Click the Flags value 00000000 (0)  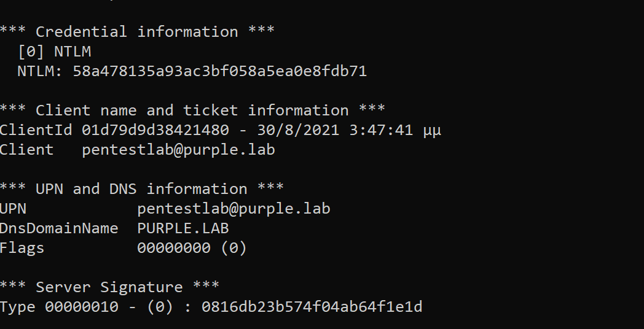(x=192, y=248)
